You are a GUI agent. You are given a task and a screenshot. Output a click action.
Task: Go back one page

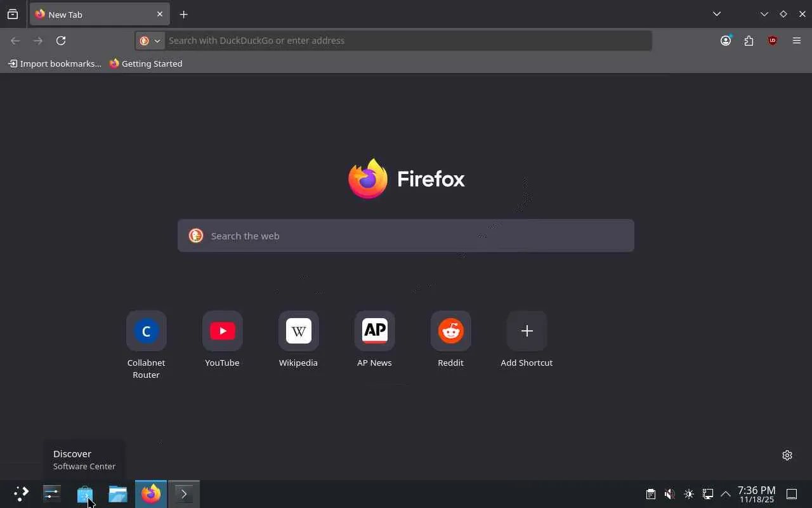(15, 41)
